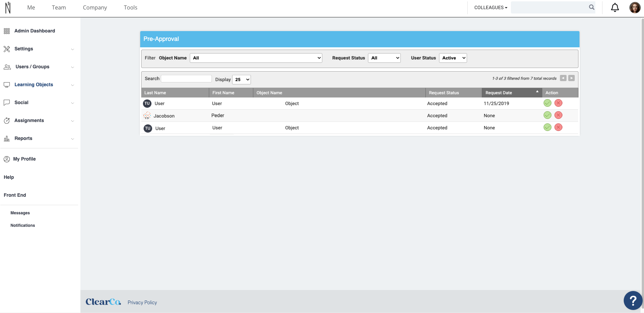
Task: Click the Reports bar chart icon
Action: pos(7,139)
